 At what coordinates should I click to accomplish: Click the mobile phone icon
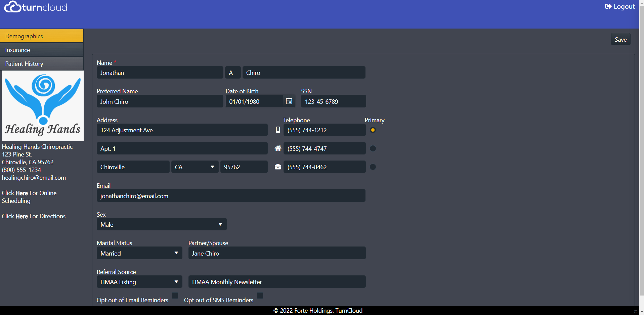[278, 130]
